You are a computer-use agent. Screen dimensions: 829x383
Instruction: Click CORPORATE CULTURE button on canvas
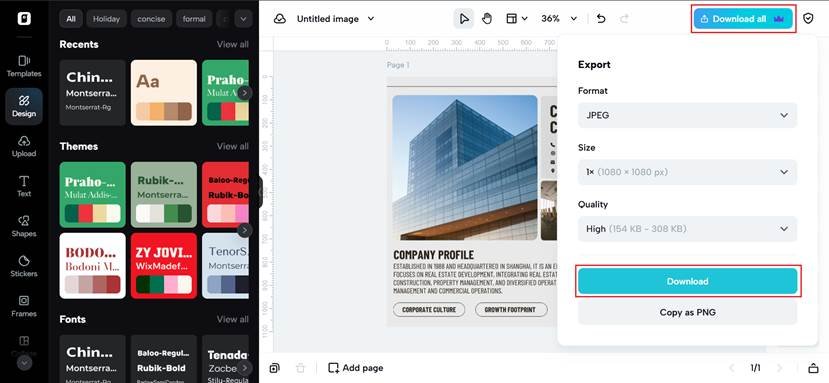(x=429, y=309)
